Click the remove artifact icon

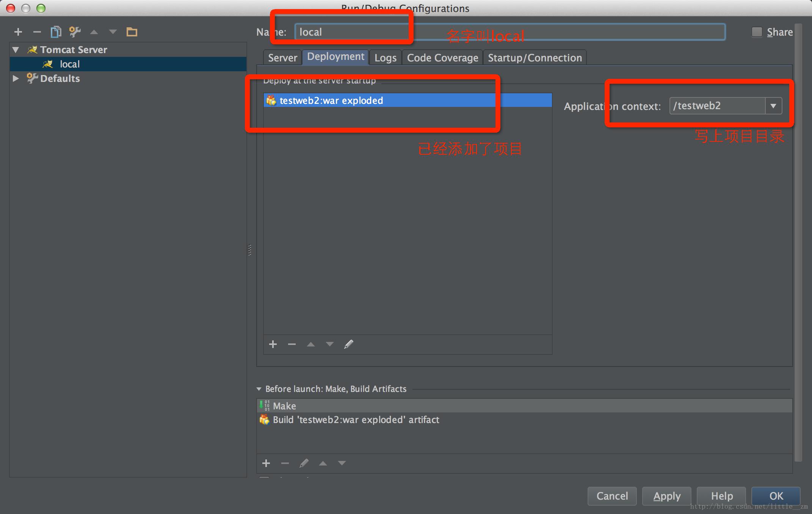coord(292,344)
